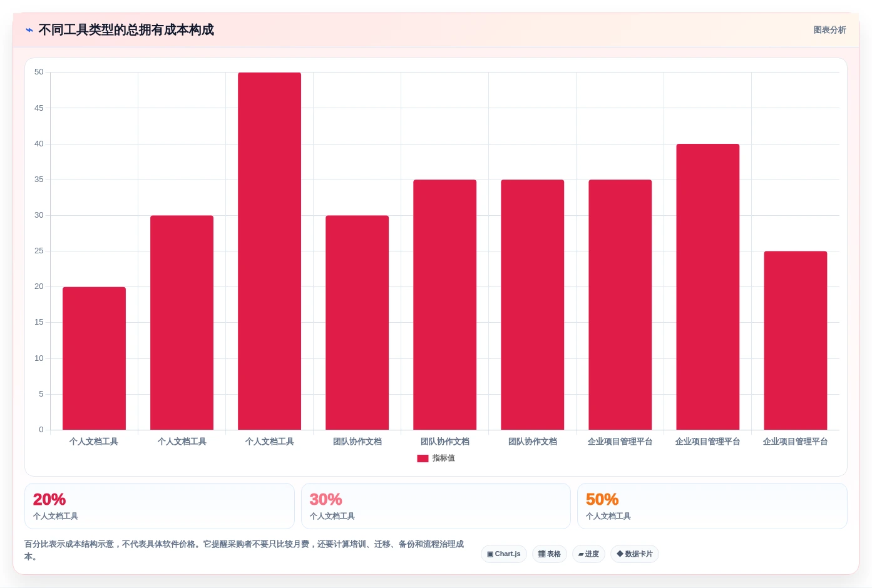Click the y-axis tick label 5

[41, 394]
